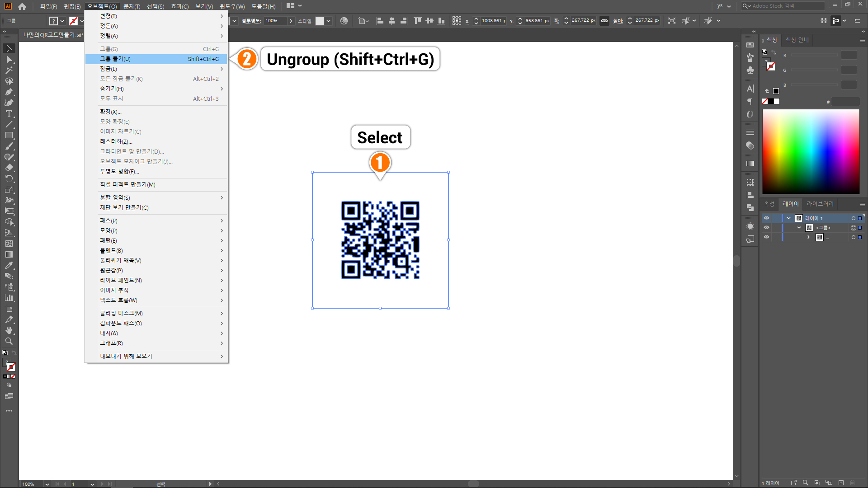Open the 효과(C) menu
Image resolution: width=868 pixels, height=488 pixels.
tap(179, 6)
